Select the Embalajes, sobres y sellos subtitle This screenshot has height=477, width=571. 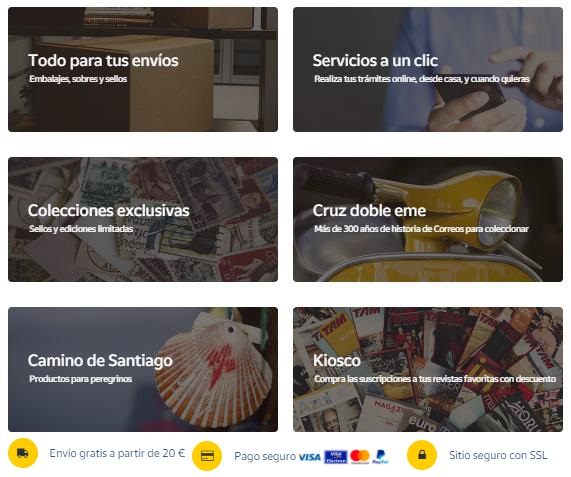[x=78, y=79]
